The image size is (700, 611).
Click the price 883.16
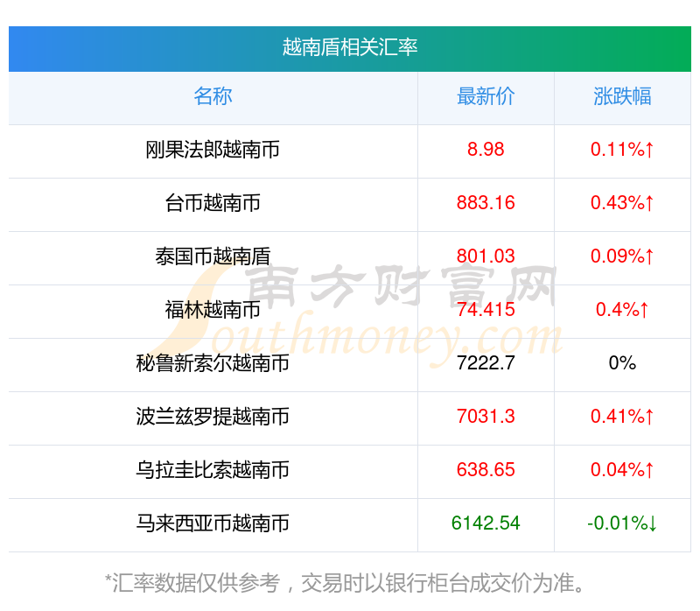(x=486, y=203)
